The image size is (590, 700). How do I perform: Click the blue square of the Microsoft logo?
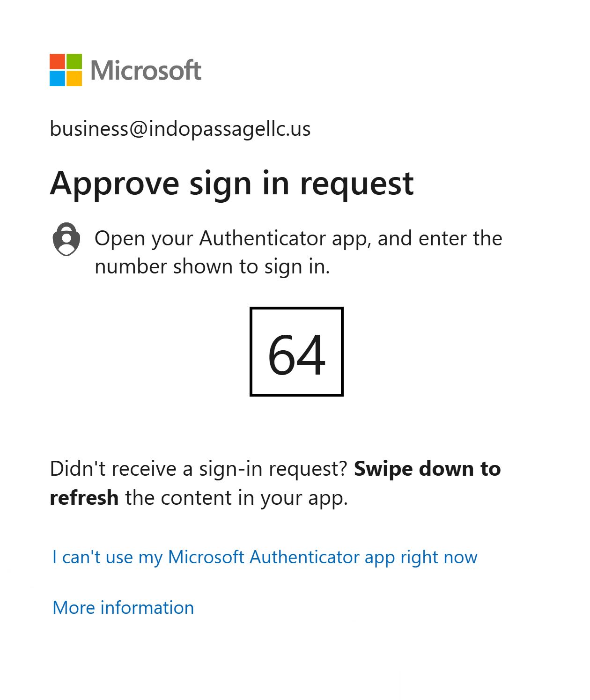tap(58, 78)
